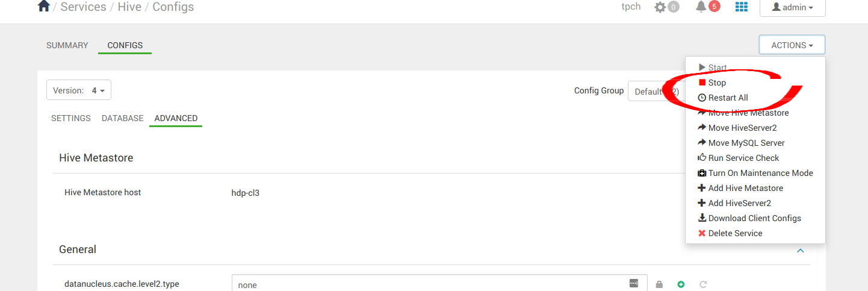Click green plus override icon
The width and height of the screenshot is (868, 291).
681,284
